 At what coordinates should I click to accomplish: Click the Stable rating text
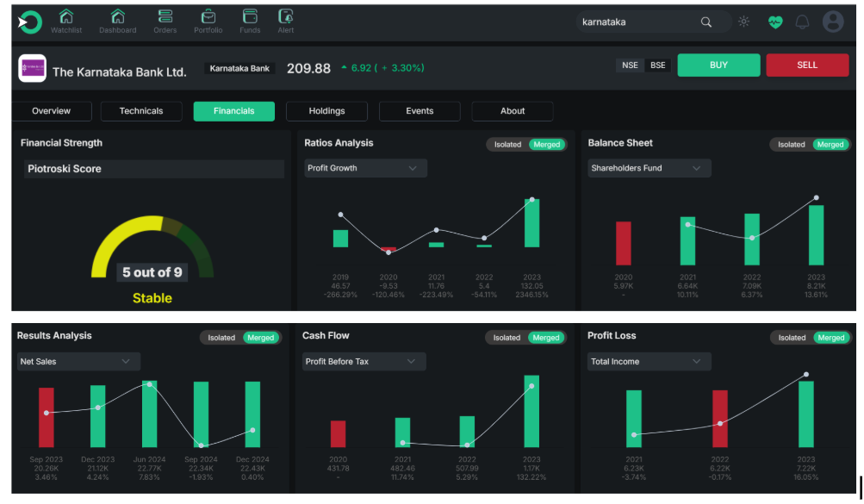coord(152,298)
